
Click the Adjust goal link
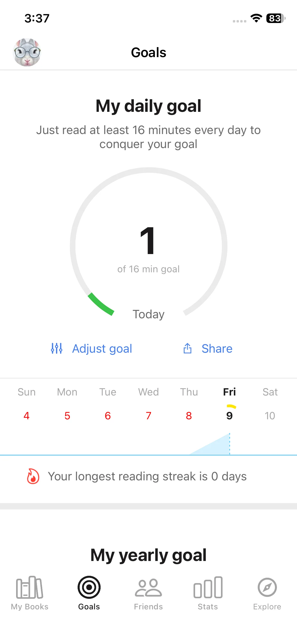102,348
